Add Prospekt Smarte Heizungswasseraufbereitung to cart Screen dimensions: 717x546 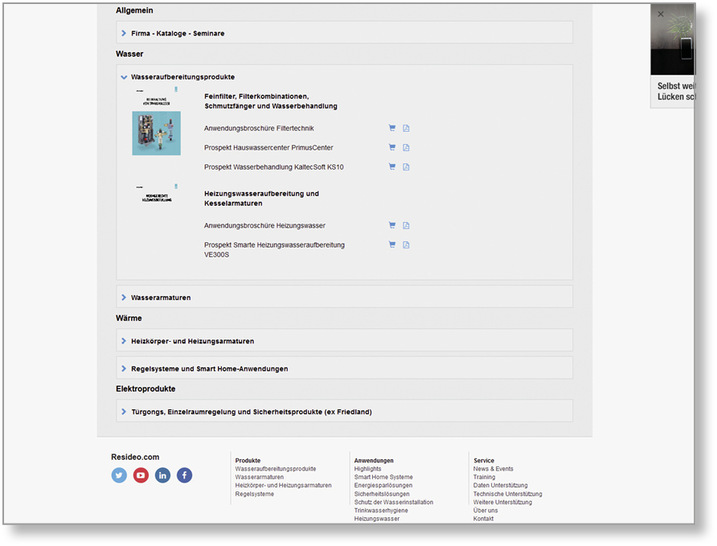pyautogui.click(x=393, y=245)
